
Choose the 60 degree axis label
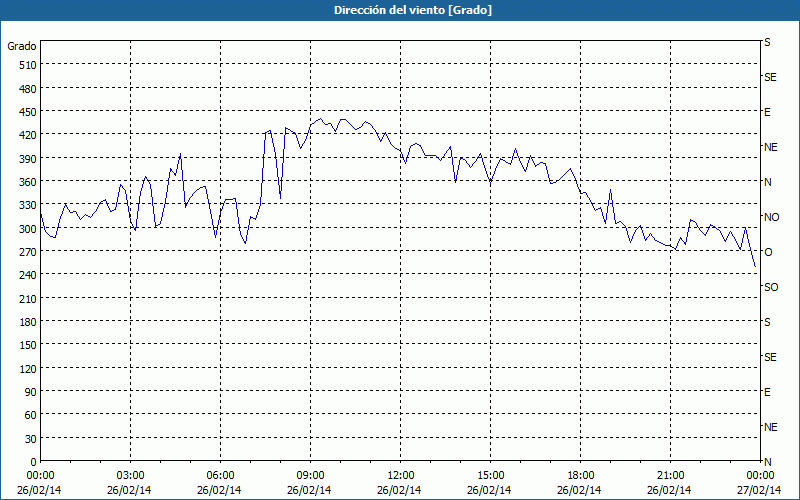pyautogui.click(x=31, y=415)
